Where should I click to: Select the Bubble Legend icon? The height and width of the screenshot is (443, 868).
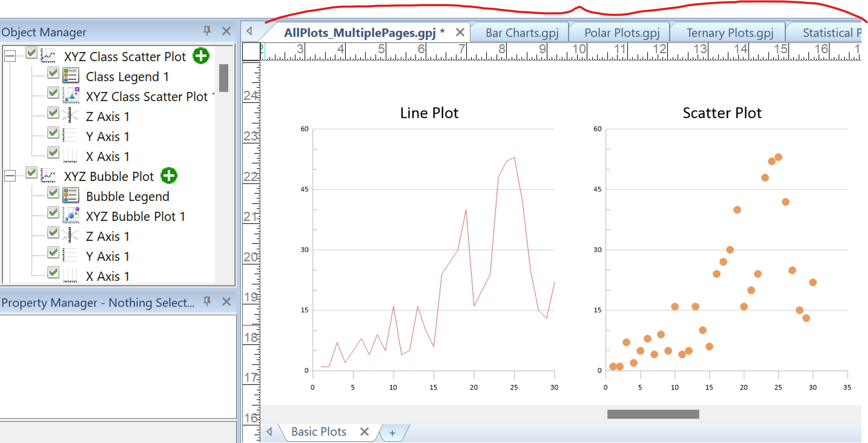pos(71,196)
